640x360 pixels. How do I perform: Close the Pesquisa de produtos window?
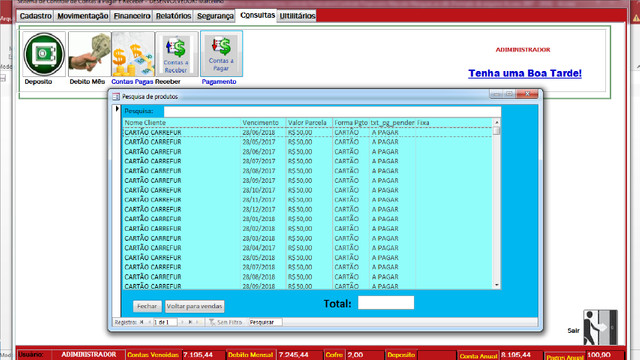point(527,94)
